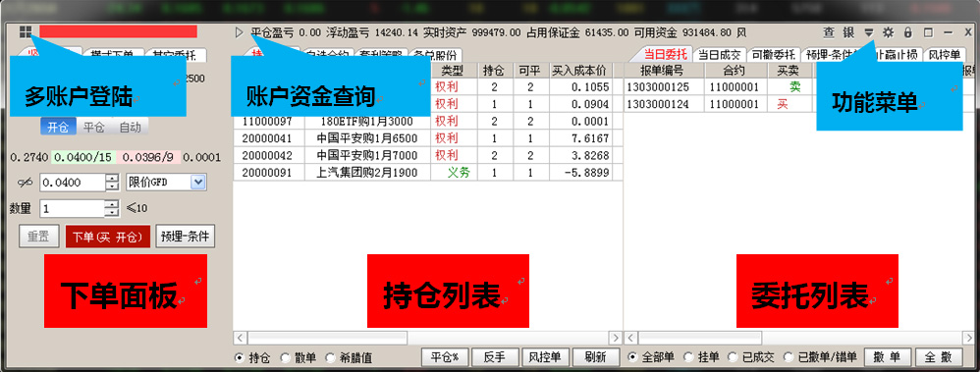The image size is (980, 372).
Task: Choose the 挂单 order filter radio
Action: [688, 357]
